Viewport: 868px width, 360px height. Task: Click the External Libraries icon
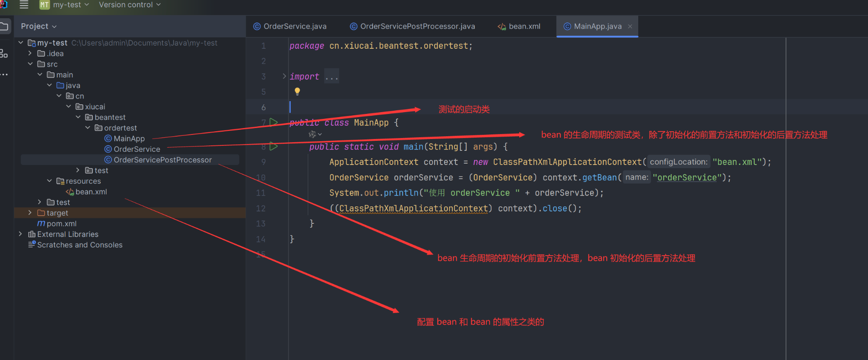click(32, 234)
